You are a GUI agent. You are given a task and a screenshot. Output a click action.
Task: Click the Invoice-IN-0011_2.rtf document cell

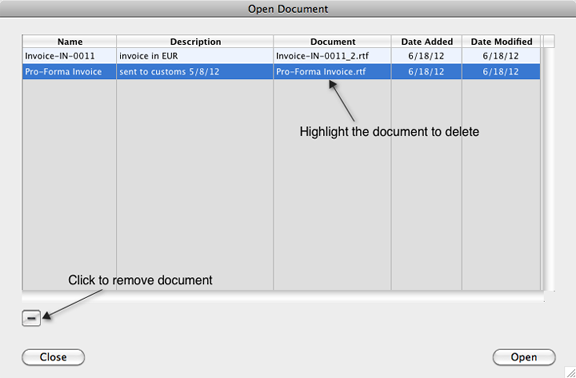[332, 56]
